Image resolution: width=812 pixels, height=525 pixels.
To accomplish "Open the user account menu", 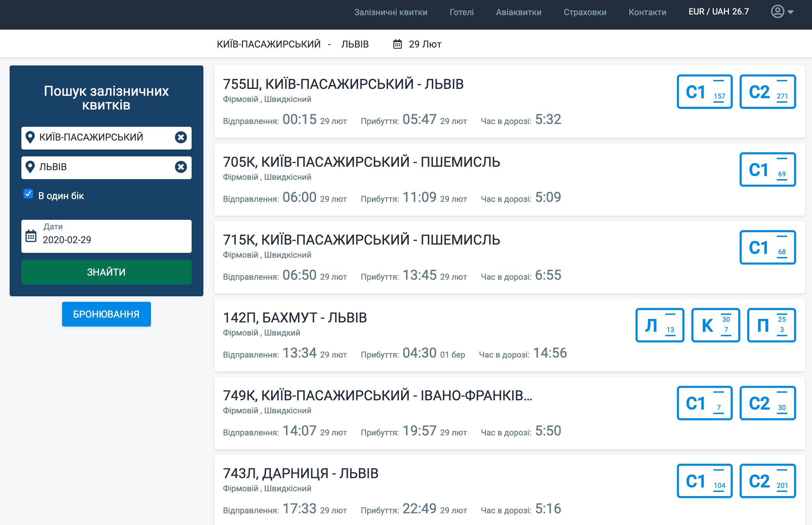I will (782, 12).
